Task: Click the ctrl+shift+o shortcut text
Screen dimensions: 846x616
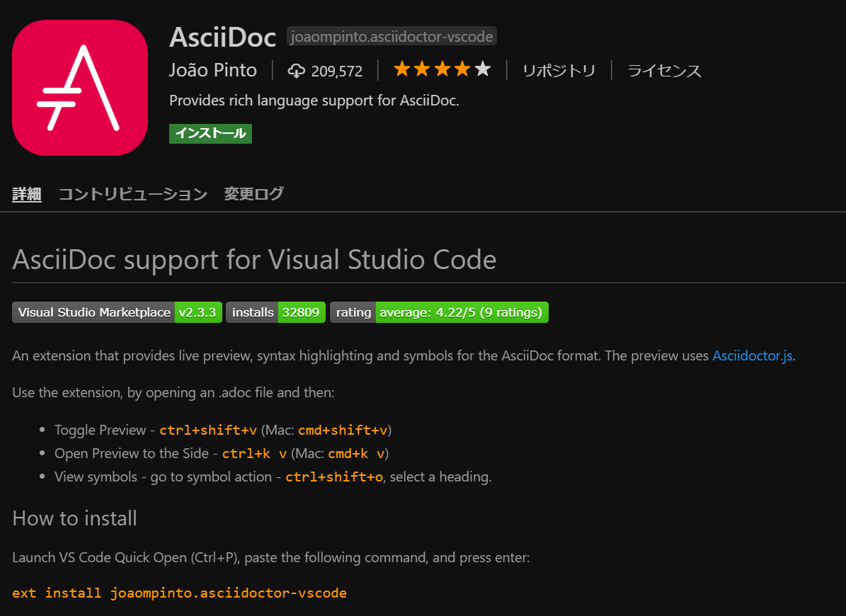Action: 334,477
